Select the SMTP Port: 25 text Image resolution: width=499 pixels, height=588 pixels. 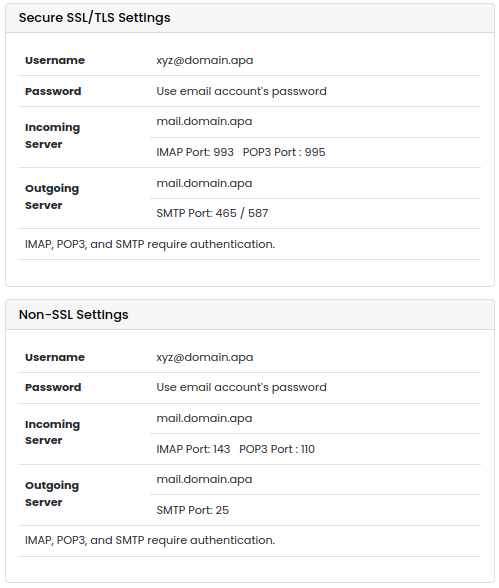(192, 510)
